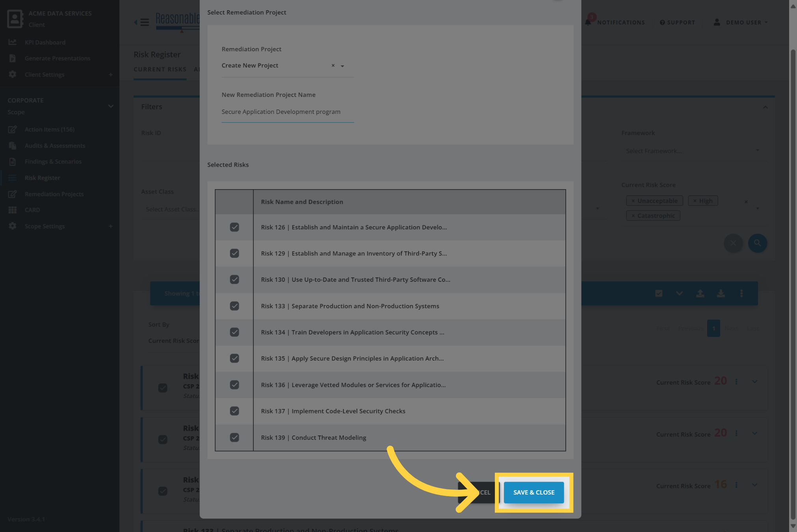Open the Select Asset Class dropdown

click(x=173, y=209)
